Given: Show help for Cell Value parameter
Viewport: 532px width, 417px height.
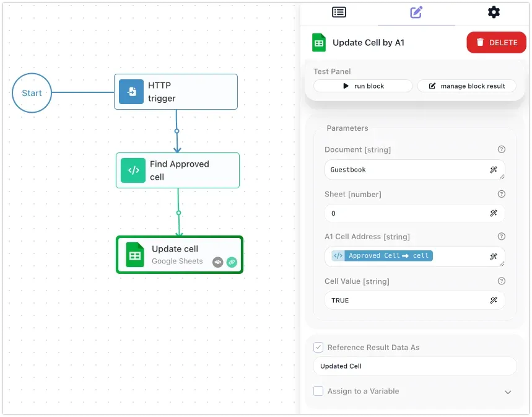Looking at the screenshot, I should click(501, 281).
